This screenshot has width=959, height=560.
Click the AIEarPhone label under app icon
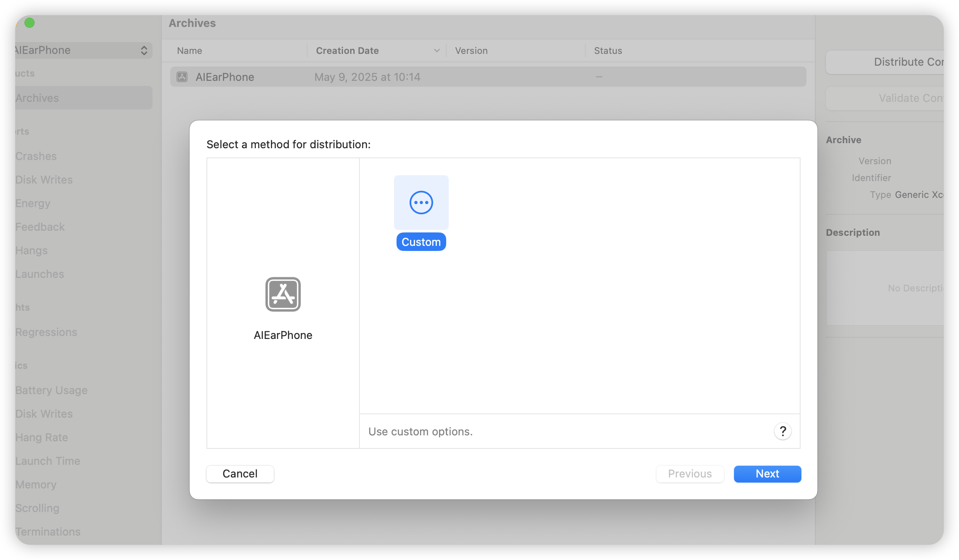click(x=283, y=335)
